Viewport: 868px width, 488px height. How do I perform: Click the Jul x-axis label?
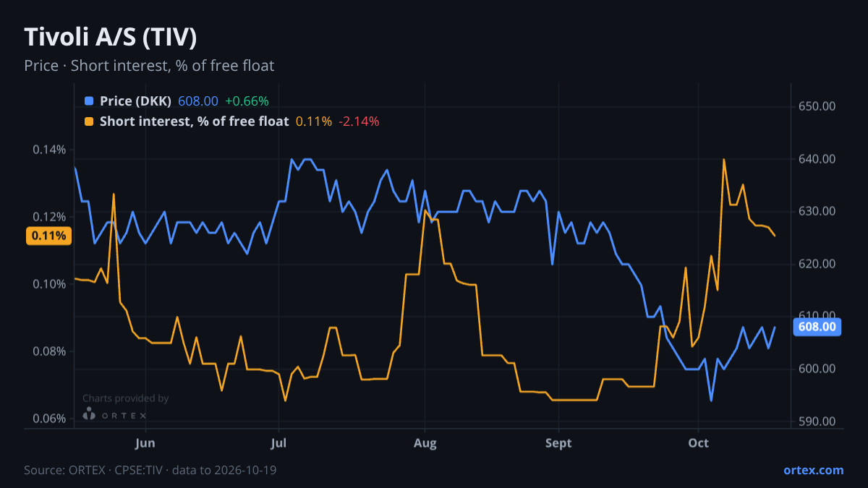pyautogui.click(x=278, y=443)
